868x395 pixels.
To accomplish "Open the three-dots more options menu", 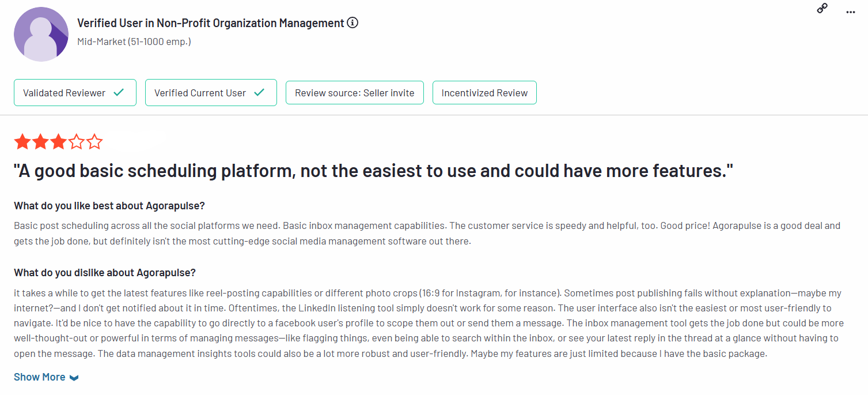I will click(851, 12).
